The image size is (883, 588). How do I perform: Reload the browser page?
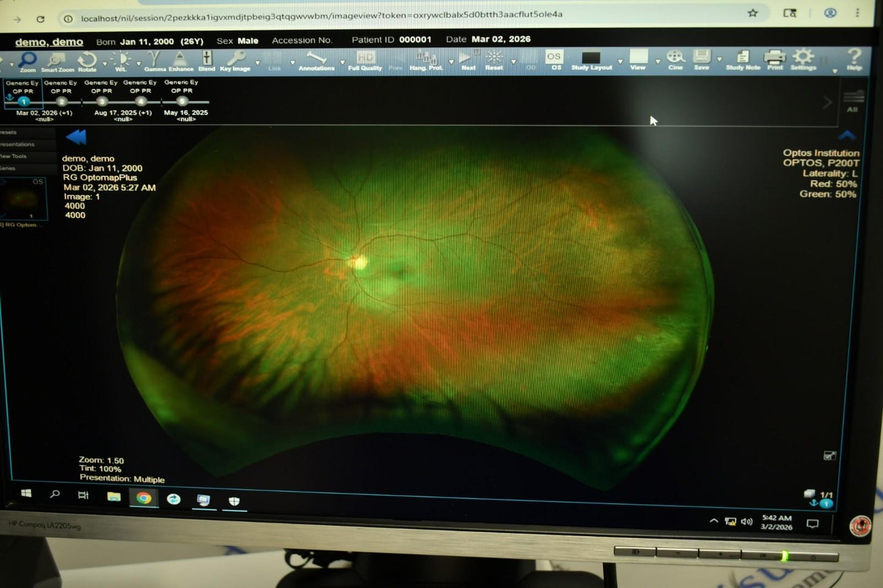[x=40, y=19]
